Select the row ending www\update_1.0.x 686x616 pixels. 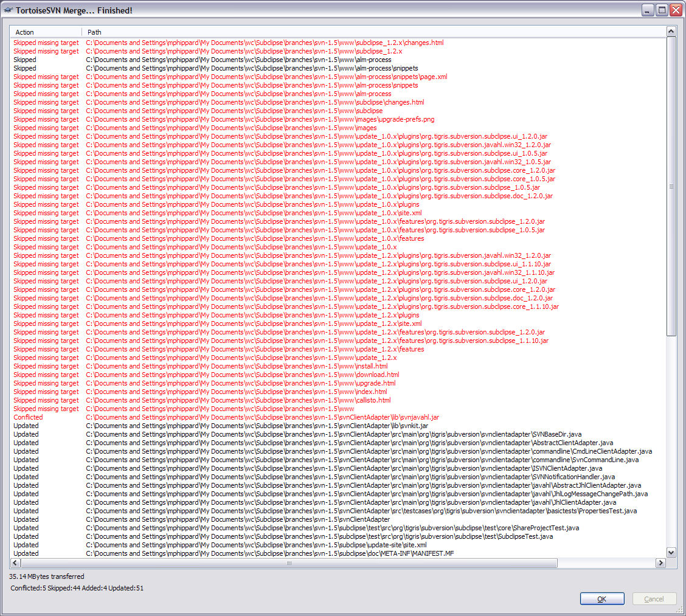click(x=338, y=247)
